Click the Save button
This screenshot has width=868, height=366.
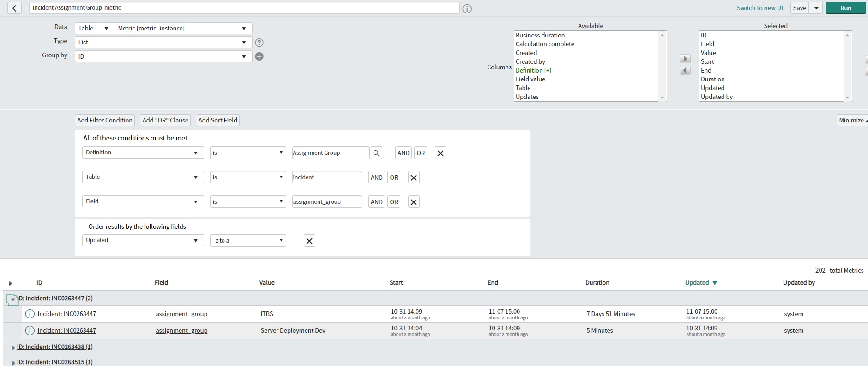[x=800, y=8]
